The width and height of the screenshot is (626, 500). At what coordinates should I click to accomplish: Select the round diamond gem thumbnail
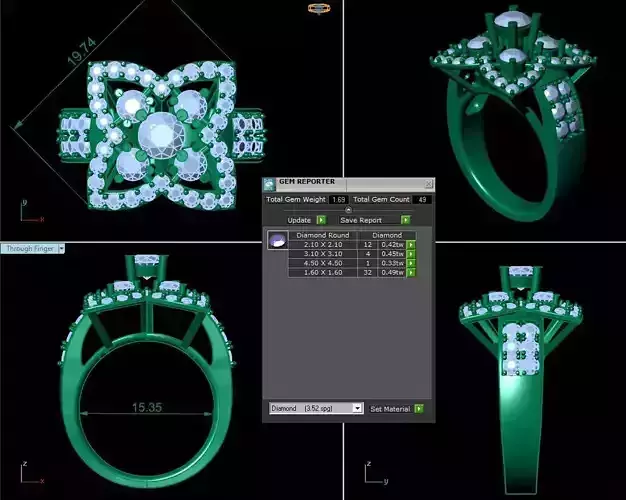(277, 240)
